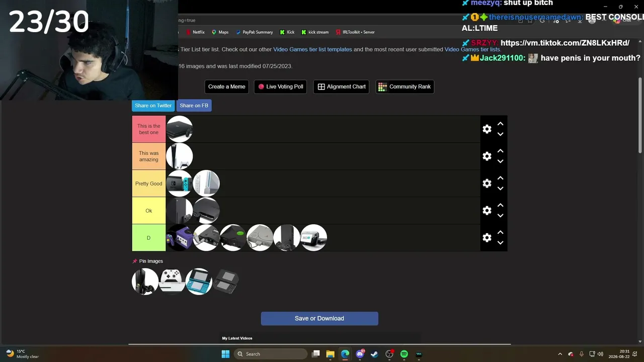
Task: Open the Windows Start menu
Action: click(x=225, y=354)
